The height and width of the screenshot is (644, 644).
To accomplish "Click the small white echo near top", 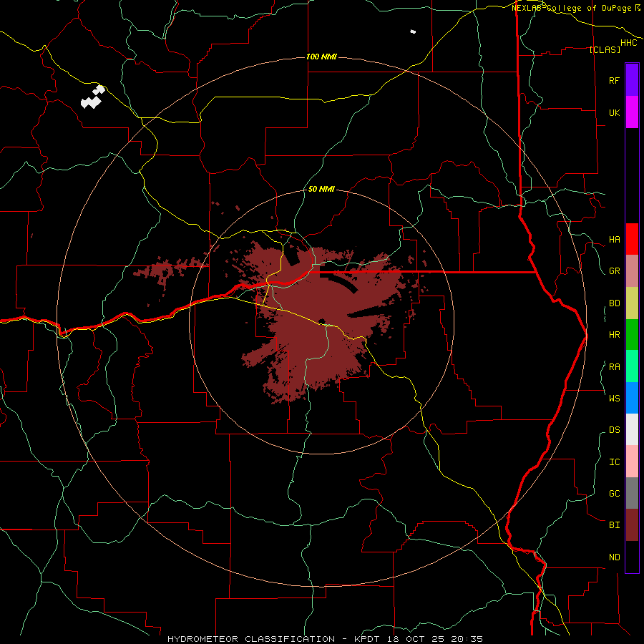I will pos(413,31).
